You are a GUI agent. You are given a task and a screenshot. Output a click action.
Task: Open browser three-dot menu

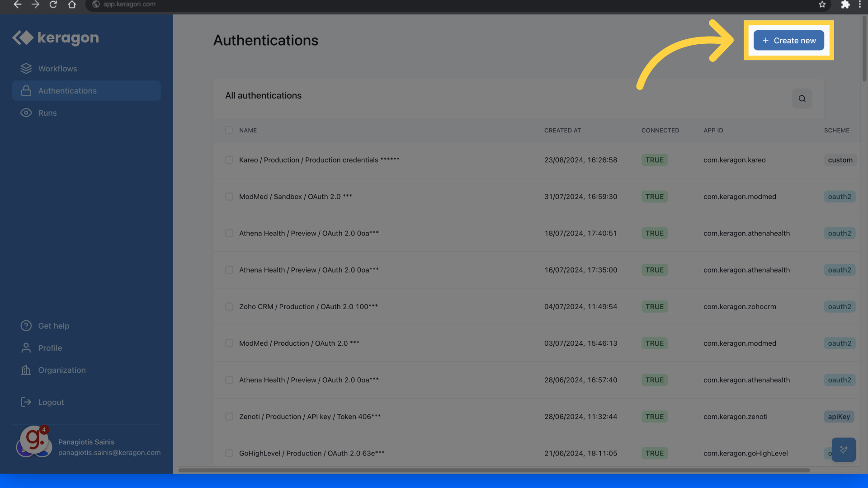pos(860,5)
